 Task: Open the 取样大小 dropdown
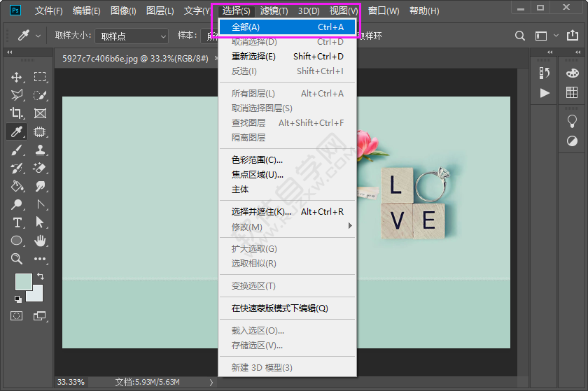point(131,36)
